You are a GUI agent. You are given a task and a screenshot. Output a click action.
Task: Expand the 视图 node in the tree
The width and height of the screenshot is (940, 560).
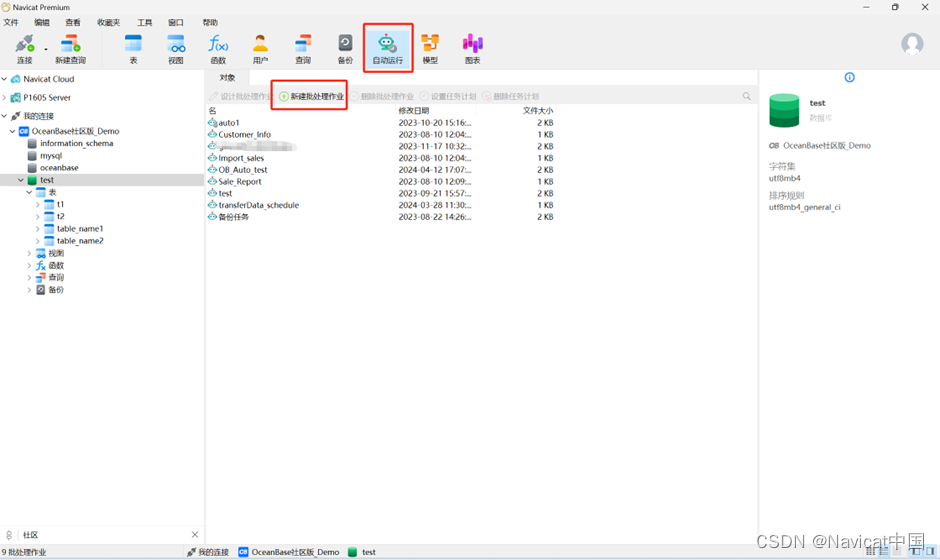click(x=29, y=253)
